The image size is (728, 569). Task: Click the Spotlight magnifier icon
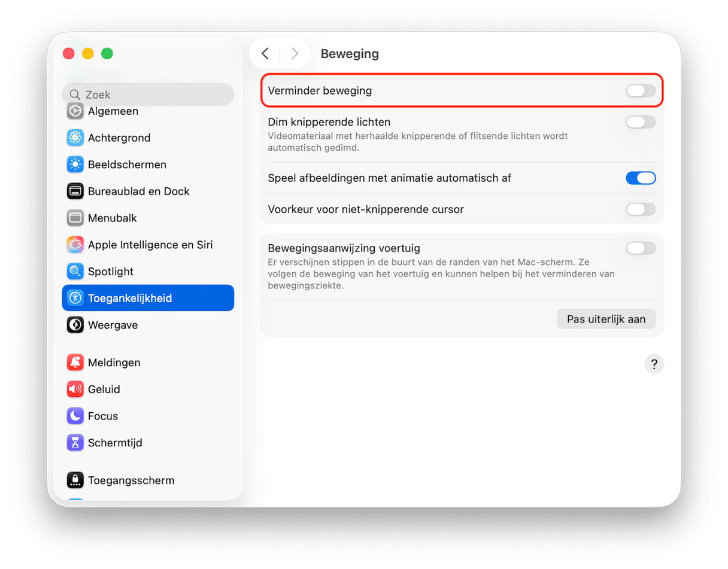(75, 272)
